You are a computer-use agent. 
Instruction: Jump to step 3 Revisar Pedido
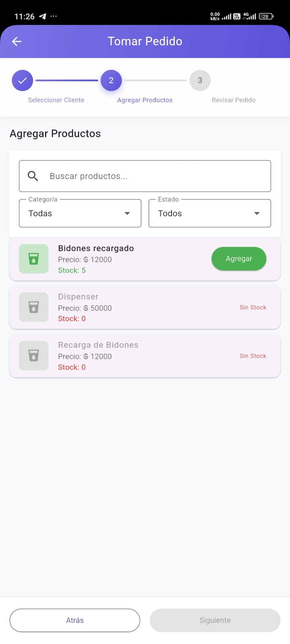pyautogui.click(x=200, y=80)
